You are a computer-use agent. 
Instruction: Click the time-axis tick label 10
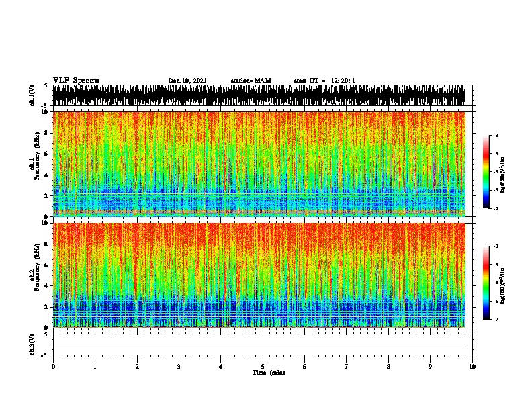tap(472, 367)
